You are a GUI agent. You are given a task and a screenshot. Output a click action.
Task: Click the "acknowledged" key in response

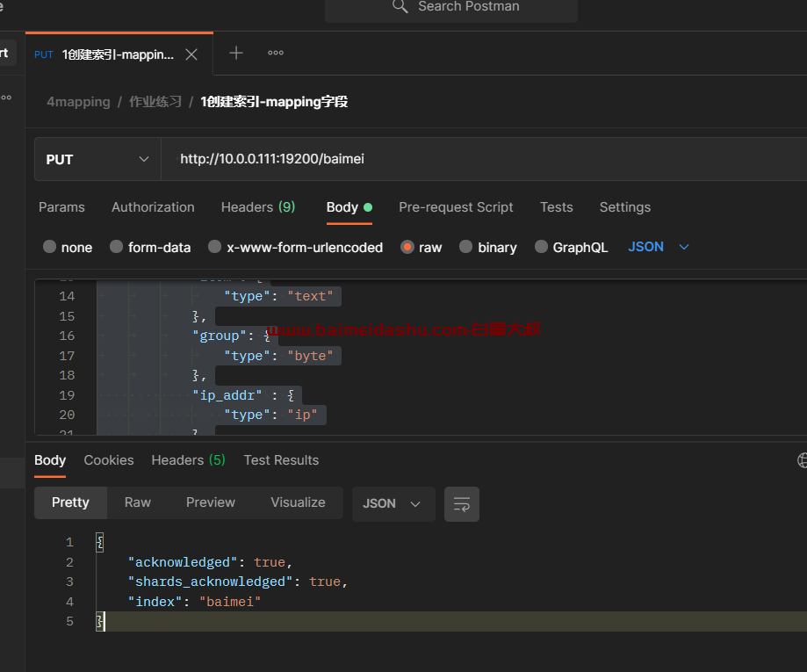click(x=183, y=562)
